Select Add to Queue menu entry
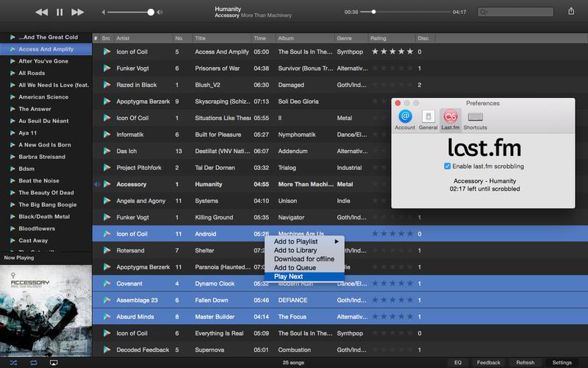The width and height of the screenshot is (588, 368). click(304, 268)
